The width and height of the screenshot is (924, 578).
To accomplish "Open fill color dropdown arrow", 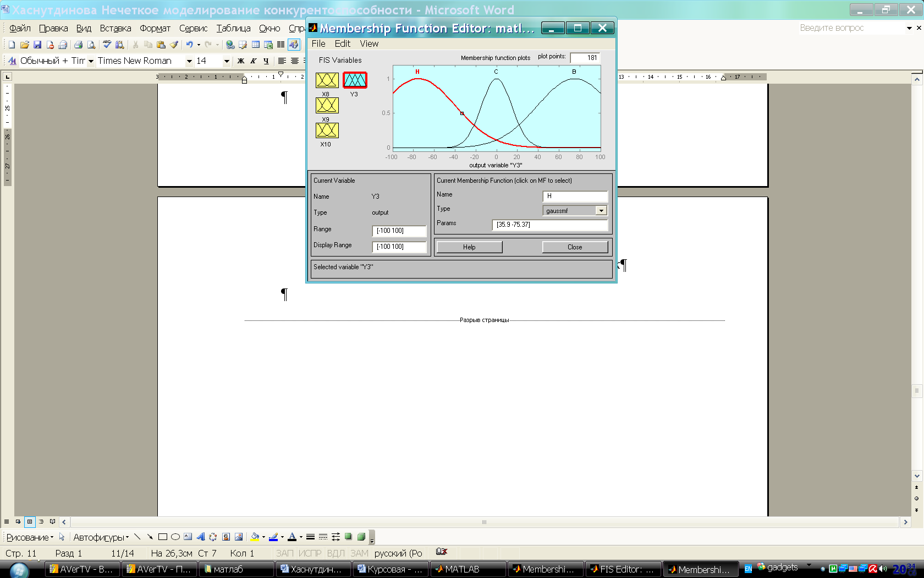I will [263, 537].
